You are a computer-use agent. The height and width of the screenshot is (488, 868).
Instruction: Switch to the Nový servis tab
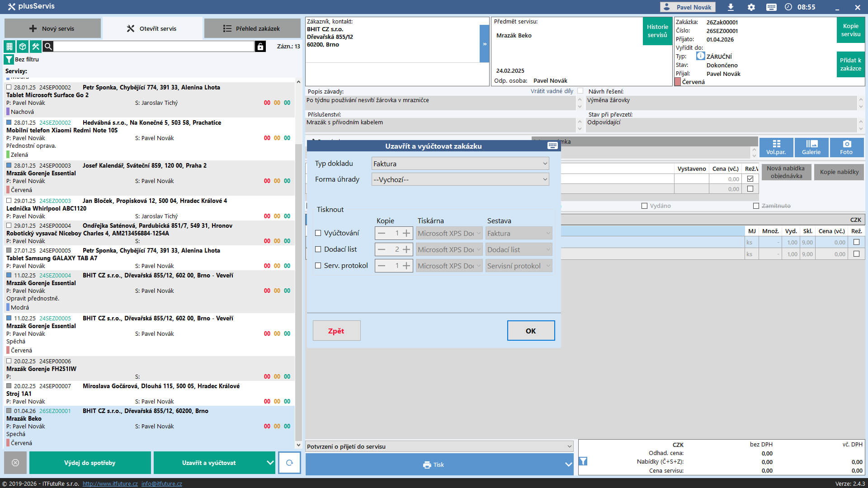52,28
